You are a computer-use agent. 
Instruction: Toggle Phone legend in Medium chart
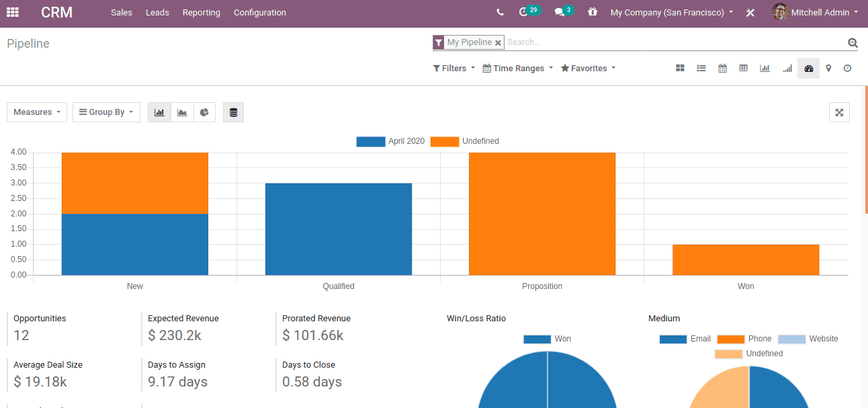coord(744,339)
